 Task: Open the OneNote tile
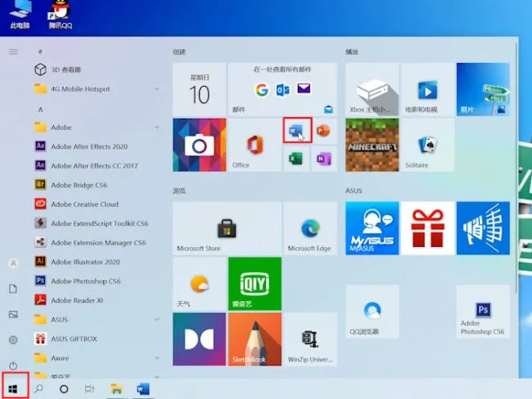click(x=323, y=159)
